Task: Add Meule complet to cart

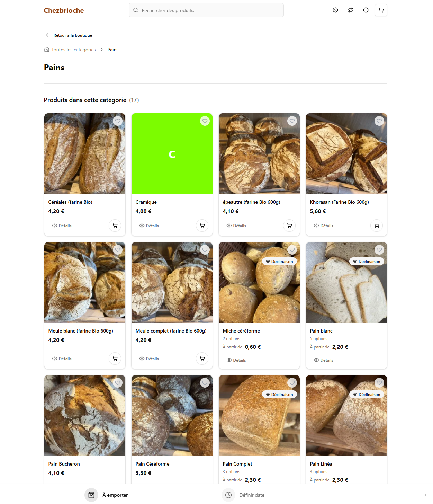Action: click(202, 359)
